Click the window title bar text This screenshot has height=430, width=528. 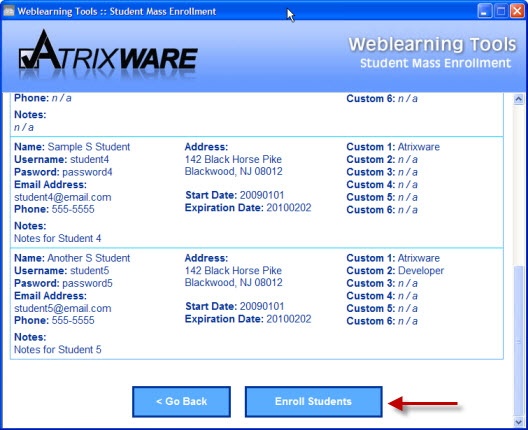coord(117,11)
